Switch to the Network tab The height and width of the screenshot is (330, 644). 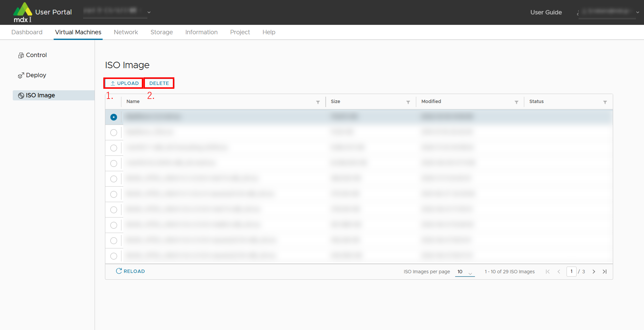click(x=126, y=32)
